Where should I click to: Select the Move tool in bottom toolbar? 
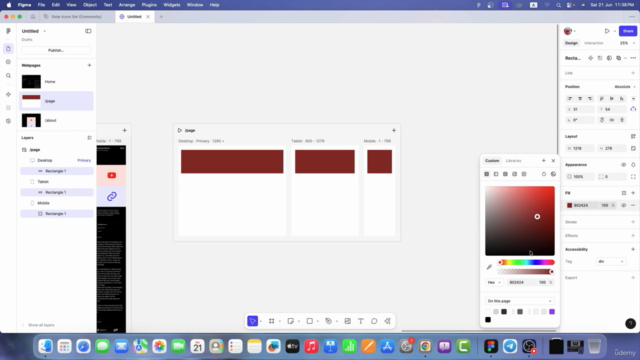coord(253,321)
